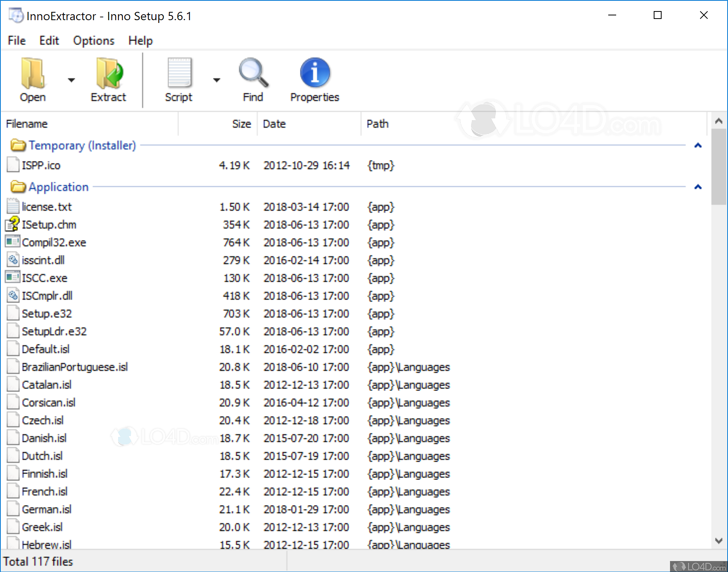
Task: Select the ISetup.chm help file icon
Action: (x=12, y=224)
